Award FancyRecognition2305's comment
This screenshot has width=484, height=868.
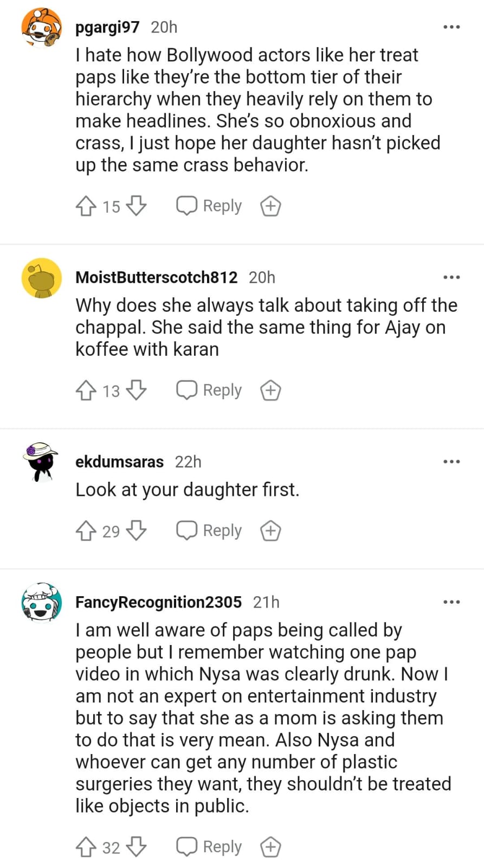point(270,847)
